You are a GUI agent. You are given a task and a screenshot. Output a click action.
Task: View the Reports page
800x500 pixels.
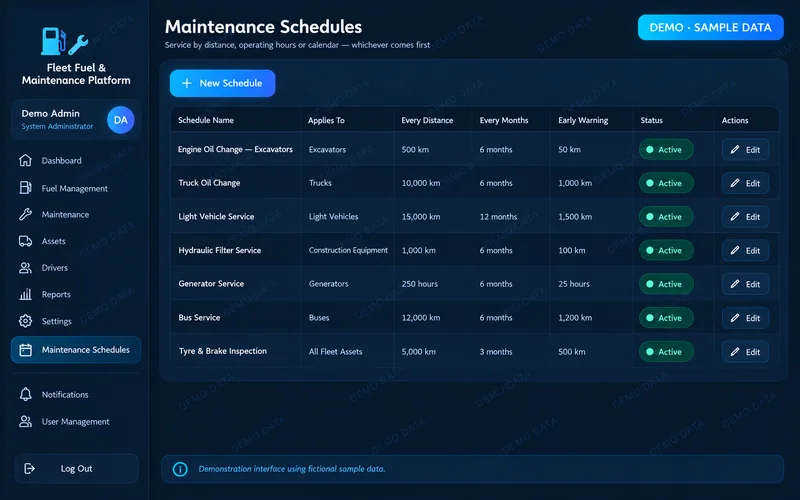pyautogui.click(x=76, y=294)
